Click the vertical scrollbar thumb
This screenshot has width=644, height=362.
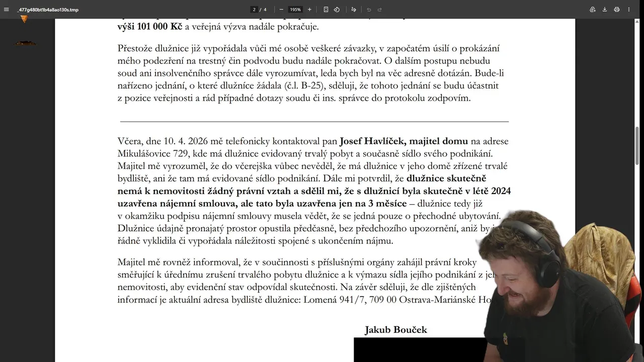(637, 145)
